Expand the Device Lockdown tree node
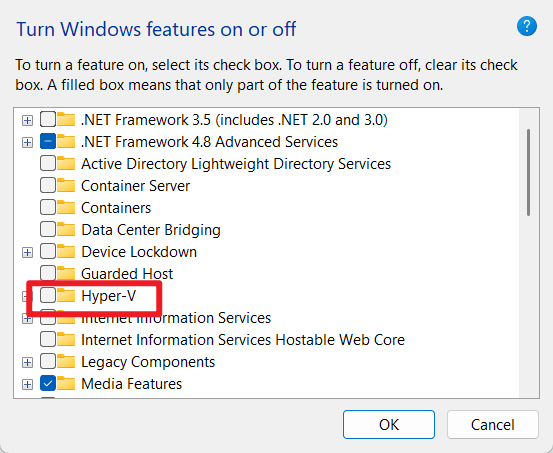Screen dimensions: 553x453 pos(27,252)
